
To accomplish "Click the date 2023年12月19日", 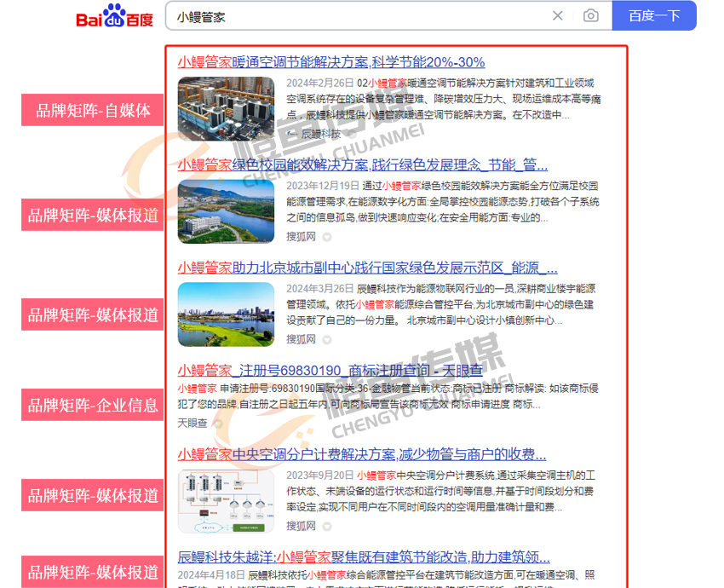I will point(323,186).
